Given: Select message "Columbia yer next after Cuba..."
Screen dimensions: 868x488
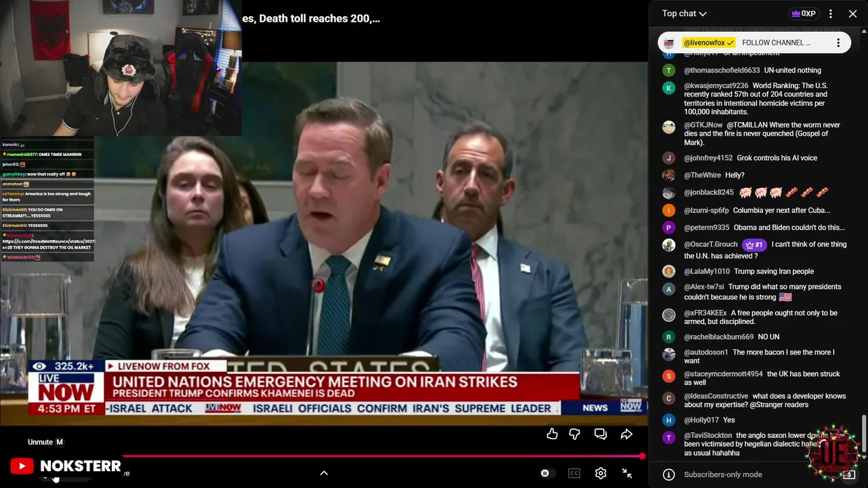Looking at the screenshot, I should click(781, 211).
